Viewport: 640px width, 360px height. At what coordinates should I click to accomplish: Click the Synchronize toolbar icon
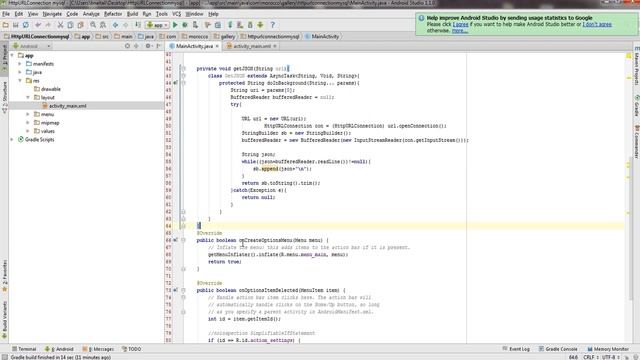tap(26, 25)
